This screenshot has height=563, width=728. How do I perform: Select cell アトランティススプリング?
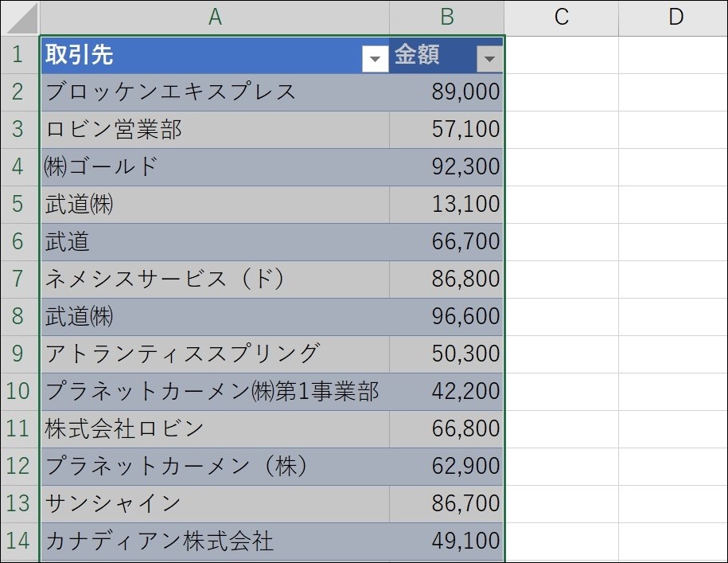215,354
